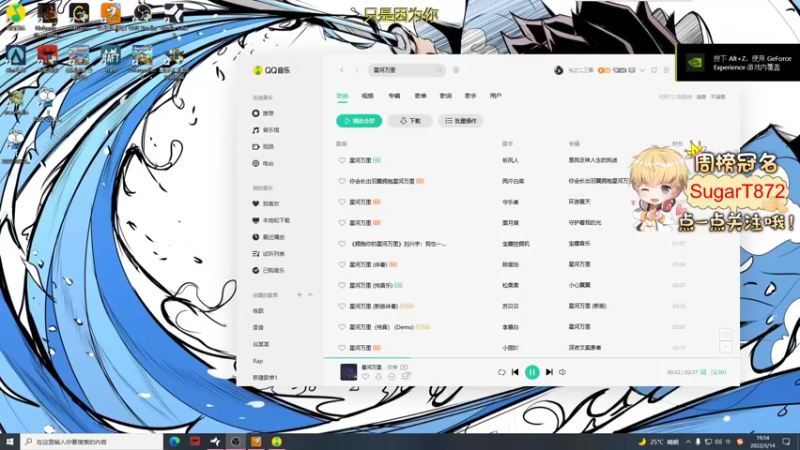Like the 星河万里 (纯音乐) song
800x450 pixels.
pyautogui.click(x=342, y=285)
